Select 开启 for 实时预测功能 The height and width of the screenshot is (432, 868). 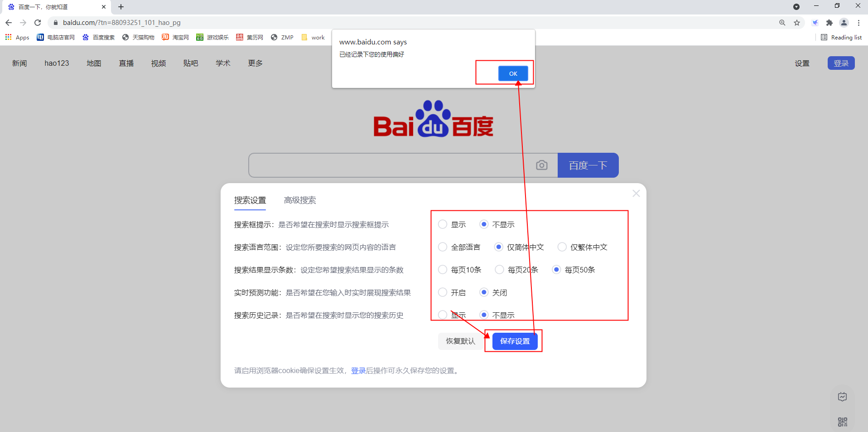coord(443,292)
